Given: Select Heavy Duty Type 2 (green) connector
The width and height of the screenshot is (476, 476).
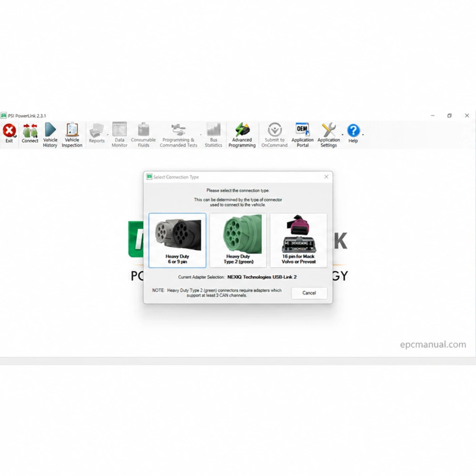Looking at the screenshot, I should tap(238, 240).
